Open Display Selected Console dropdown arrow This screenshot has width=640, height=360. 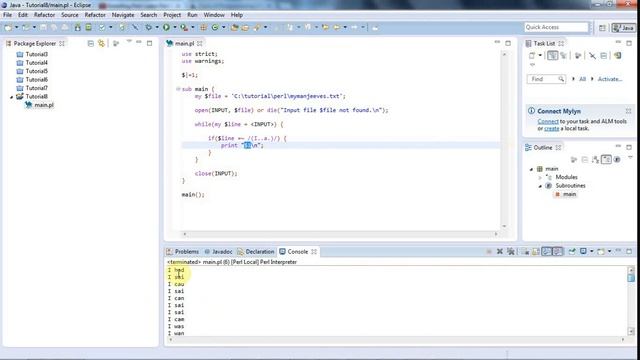click(x=591, y=251)
